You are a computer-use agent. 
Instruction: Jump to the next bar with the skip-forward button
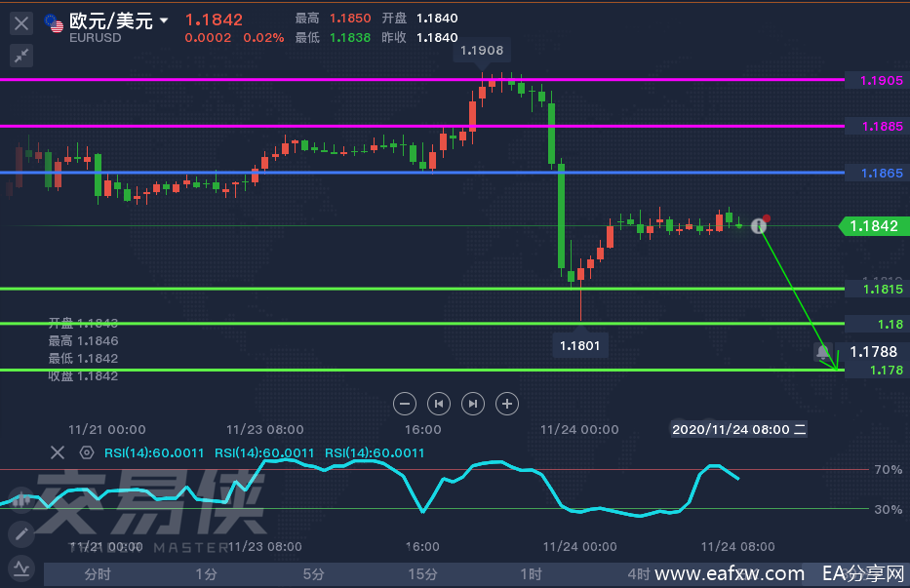(x=473, y=403)
